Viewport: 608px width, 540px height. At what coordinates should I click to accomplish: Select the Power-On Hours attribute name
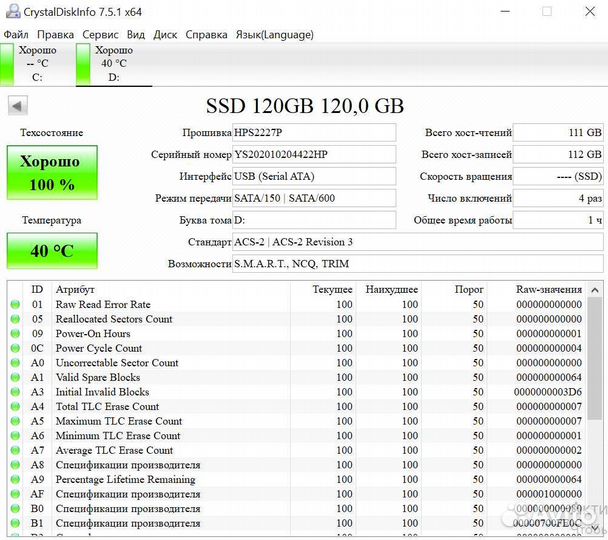(93, 334)
